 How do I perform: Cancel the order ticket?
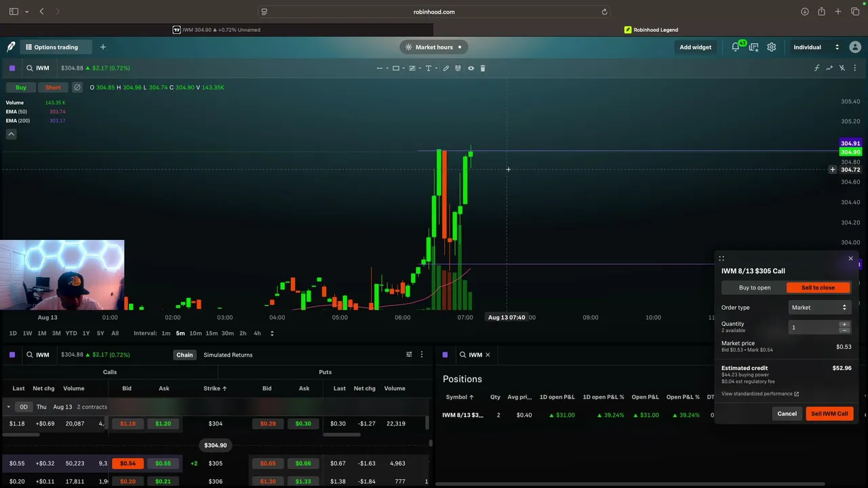tap(787, 413)
